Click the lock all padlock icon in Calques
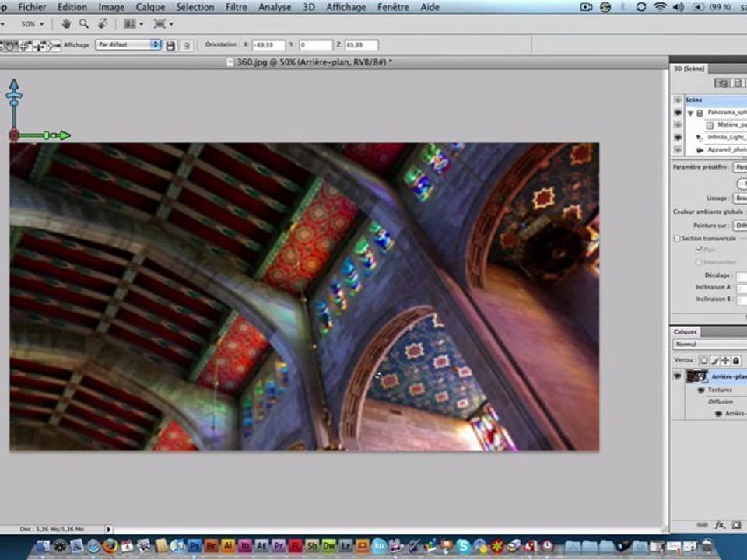The width and height of the screenshot is (747, 560). (x=735, y=361)
